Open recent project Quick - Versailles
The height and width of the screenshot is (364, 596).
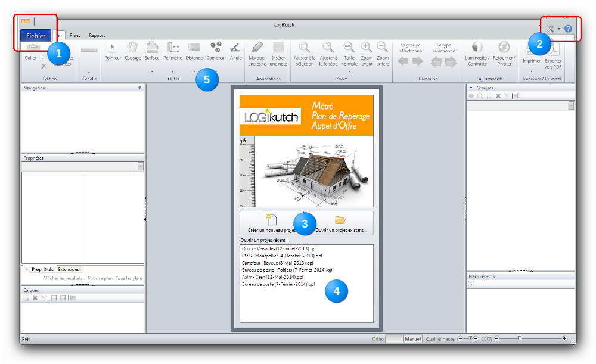(279, 248)
